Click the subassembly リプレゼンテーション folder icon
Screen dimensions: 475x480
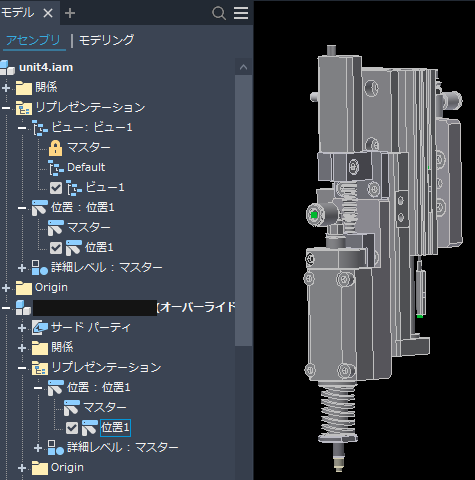[40, 368]
